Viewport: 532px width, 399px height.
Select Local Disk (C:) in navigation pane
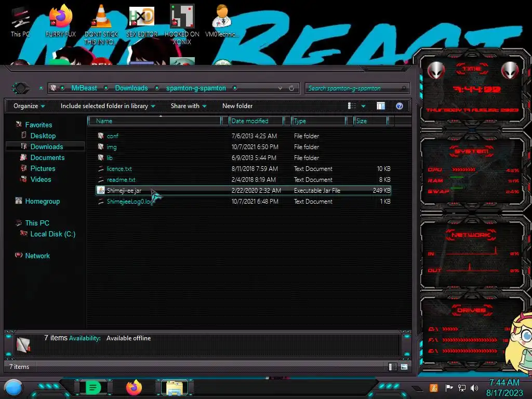53,234
